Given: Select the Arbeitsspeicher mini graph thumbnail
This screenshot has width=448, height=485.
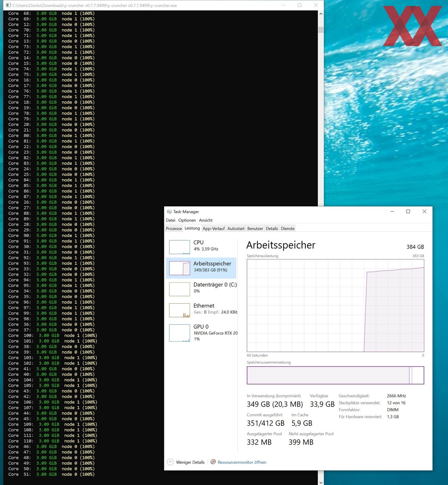Looking at the screenshot, I should [x=180, y=268].
